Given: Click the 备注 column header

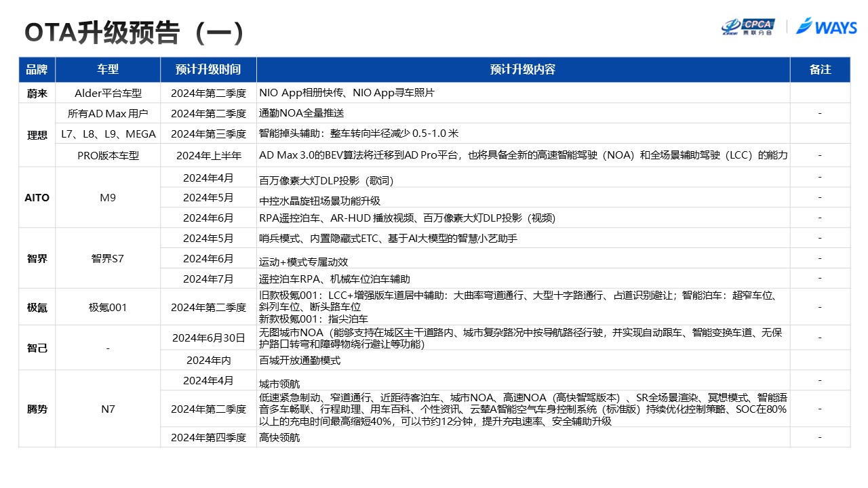Looking at the screenshot, I should pos(820,70).
